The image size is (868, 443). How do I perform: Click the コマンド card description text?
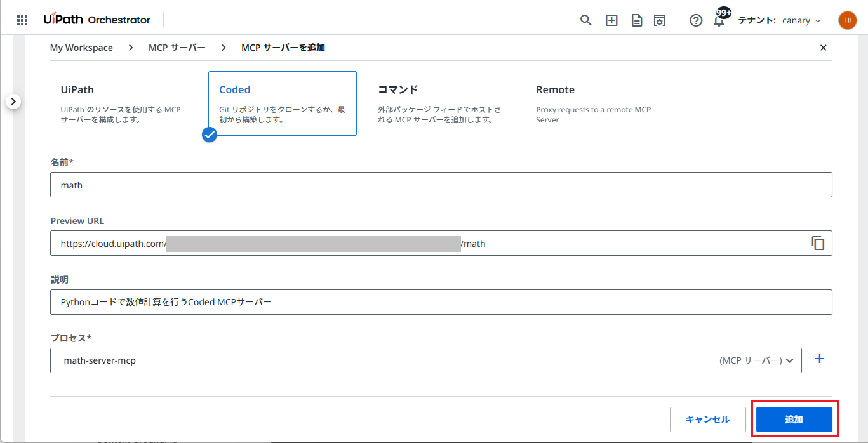439,114
